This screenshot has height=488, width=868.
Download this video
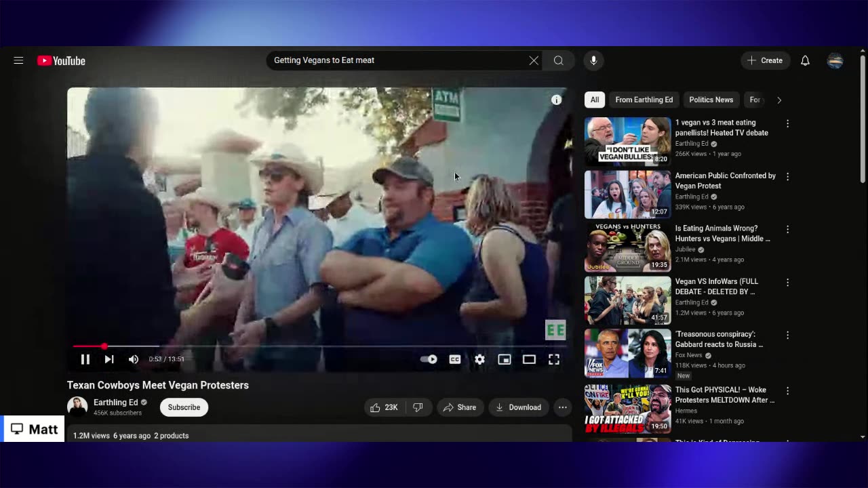tap(519, 407)
